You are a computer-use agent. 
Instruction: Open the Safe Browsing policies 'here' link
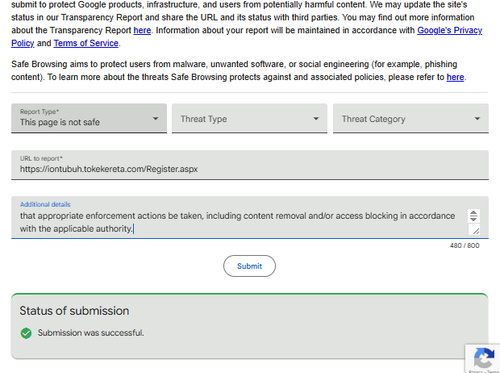(455, 77)
